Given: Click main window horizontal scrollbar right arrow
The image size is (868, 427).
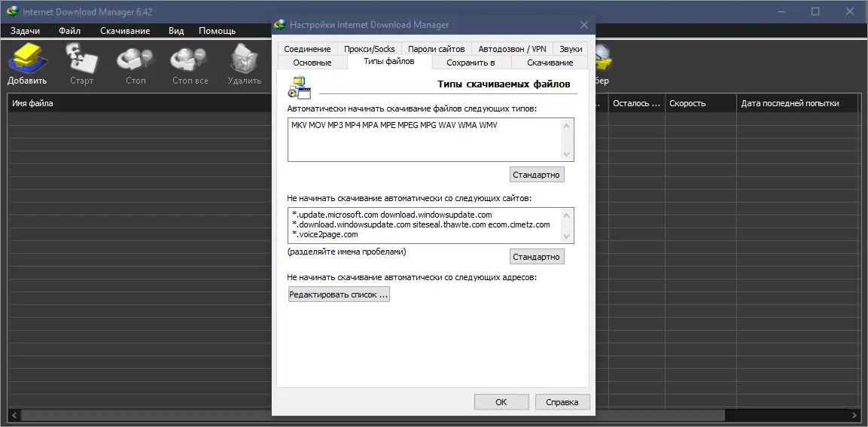Looking at the screenshot, I should [854, 415].
